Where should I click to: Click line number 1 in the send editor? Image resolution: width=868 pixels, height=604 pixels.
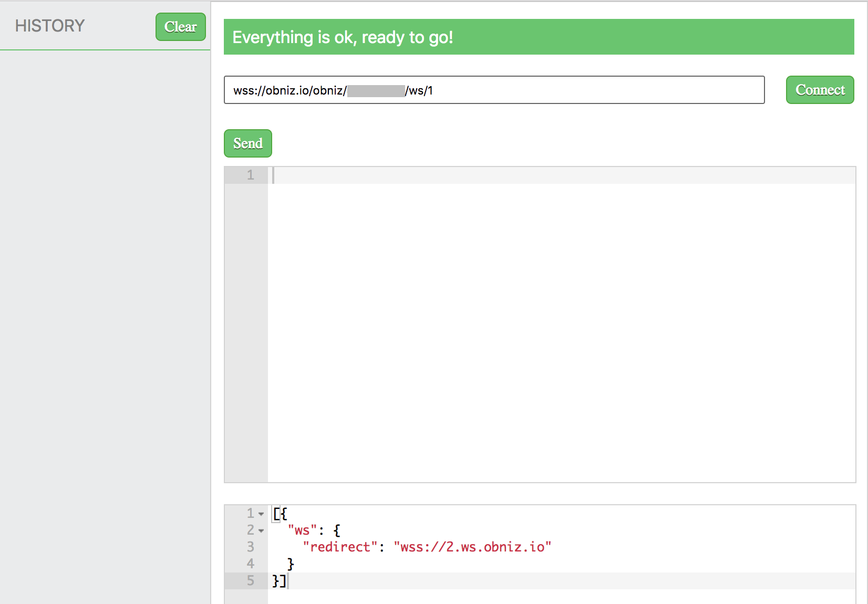click(250, 175)
